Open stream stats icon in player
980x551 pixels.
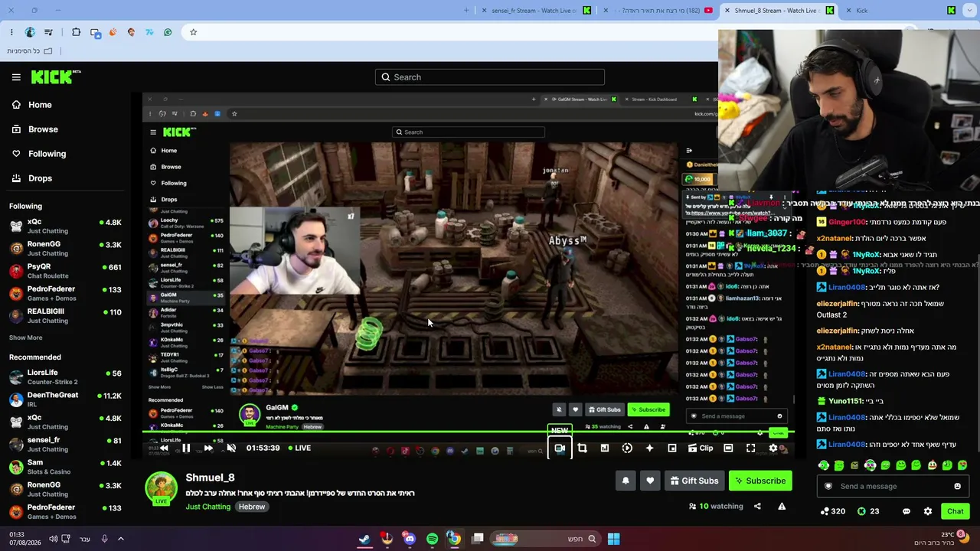(605, 448)
